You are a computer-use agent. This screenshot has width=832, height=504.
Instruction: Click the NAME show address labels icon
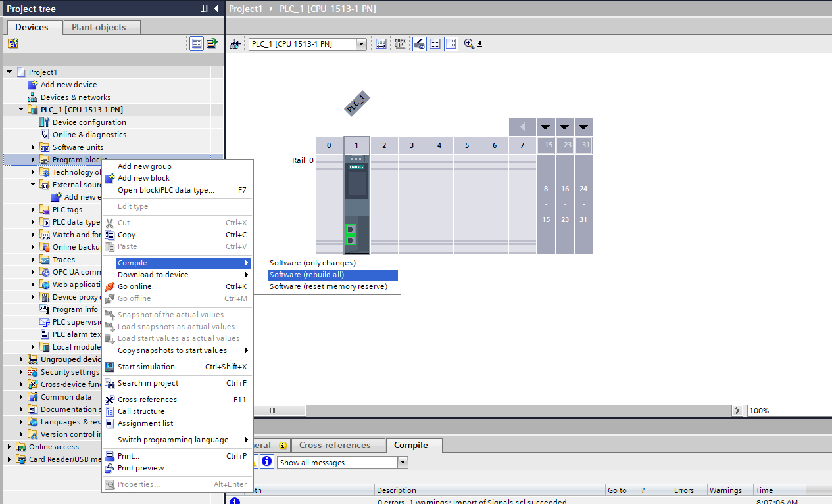400,44
